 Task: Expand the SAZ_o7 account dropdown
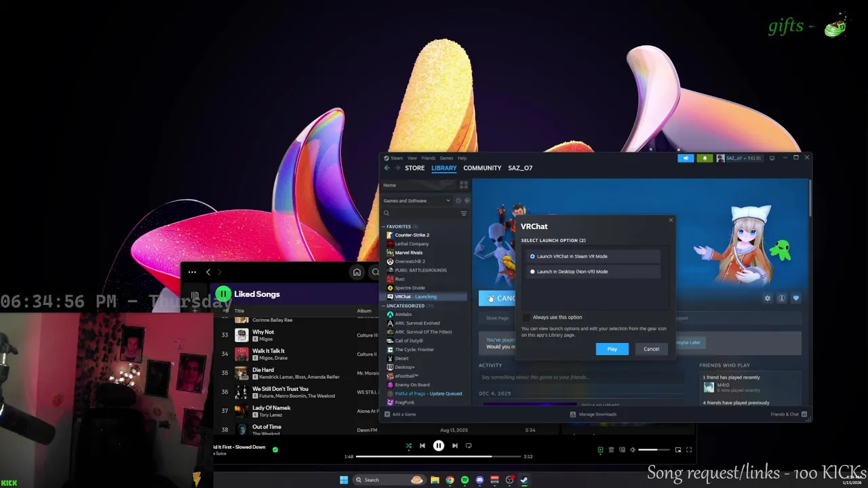click(x=740, y=158)
